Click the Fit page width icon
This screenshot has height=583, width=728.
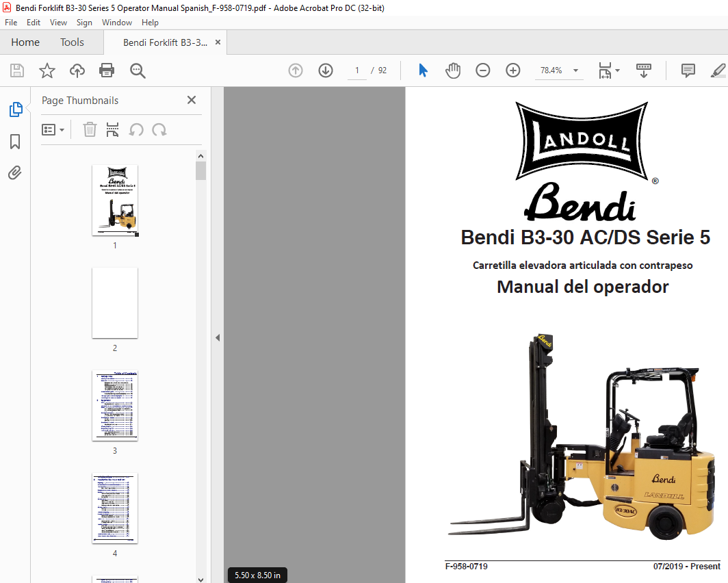pos(605,70)
